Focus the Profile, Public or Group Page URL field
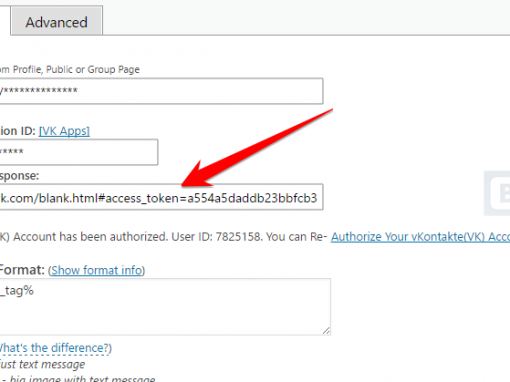 161,91
